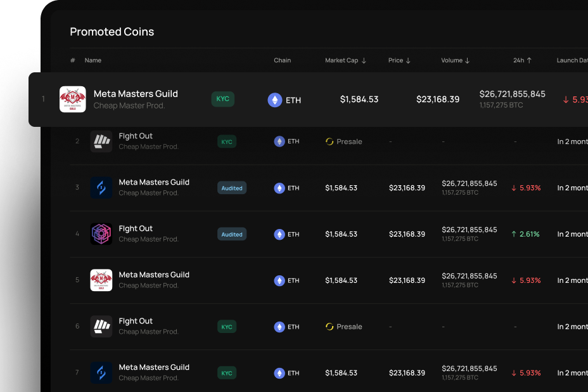Click the Presale label in row 6
Image resolution: width=588 pixels, height=392 pixels.
350,327
